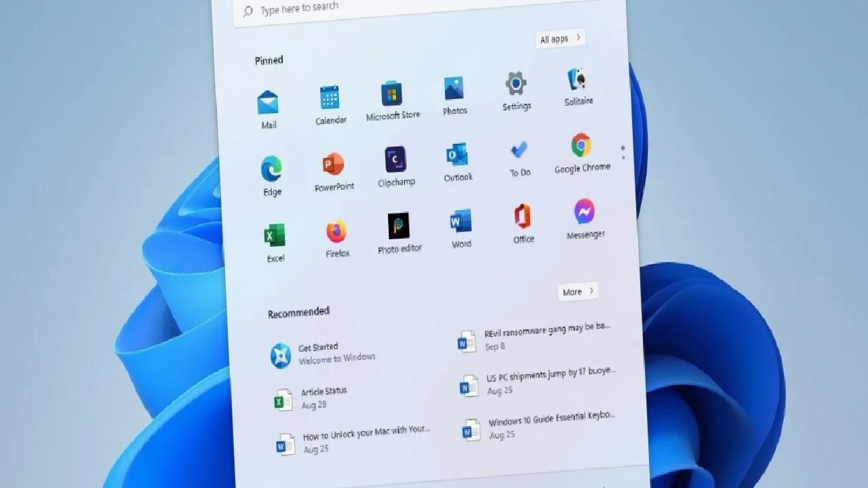Click the More button in Recommended
This screenshot has height=488, width=868.
coord(578,291)
